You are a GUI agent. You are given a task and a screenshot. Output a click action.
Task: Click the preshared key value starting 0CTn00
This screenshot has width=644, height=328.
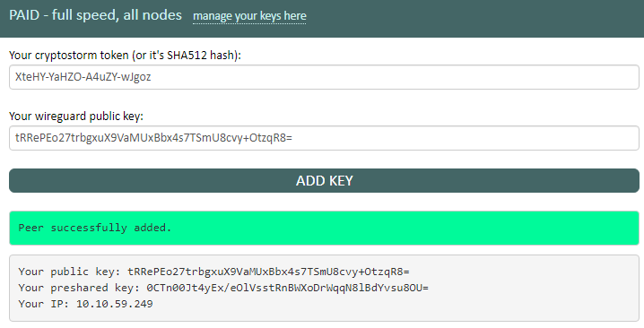coord(288,288)
